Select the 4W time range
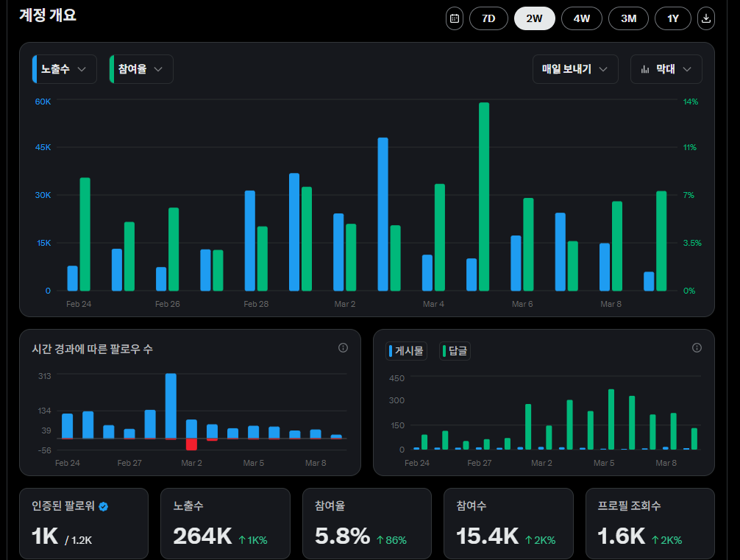Viewport: 740px width, 560px height. point(581,18)
